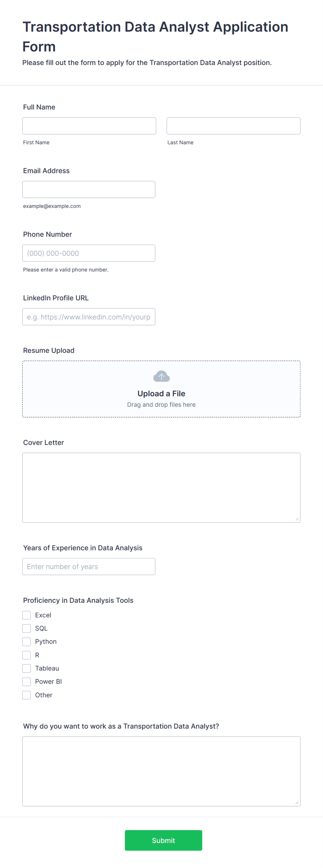Viewport: 323px width, 868px height.
Task: Enable the R tool checkbox
Action: [27, 655]
